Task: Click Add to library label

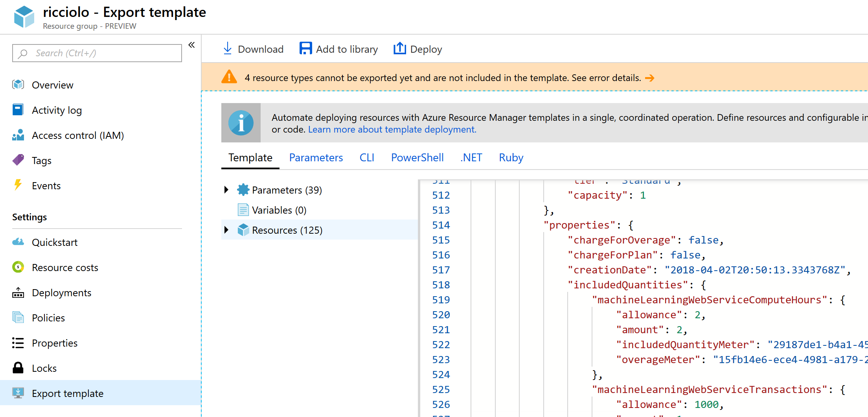Action: coord(347,49)
